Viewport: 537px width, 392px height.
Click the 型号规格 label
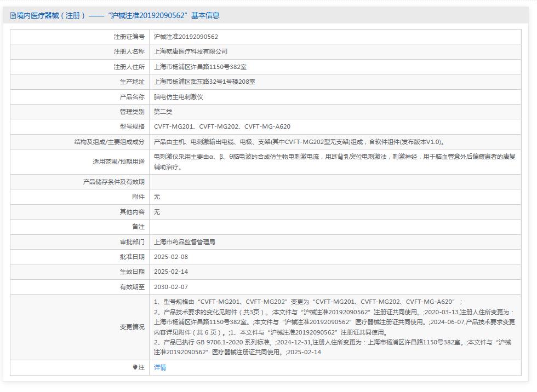(x=132, y=126)
